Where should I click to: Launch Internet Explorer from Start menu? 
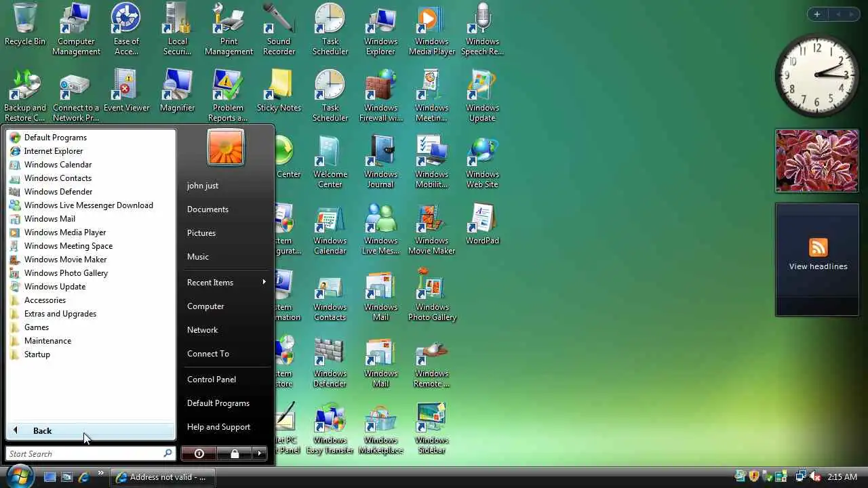click(91, 151)
